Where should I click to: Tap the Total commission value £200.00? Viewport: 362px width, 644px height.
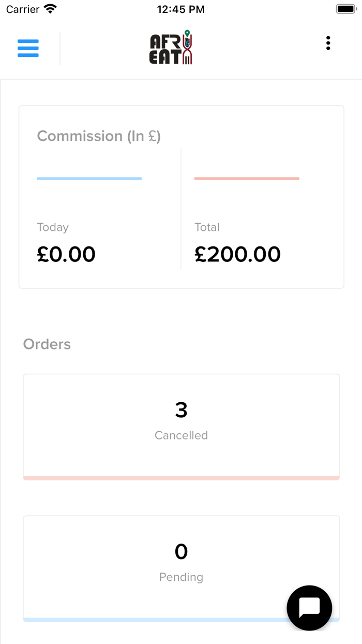click(x=237, y=254)
